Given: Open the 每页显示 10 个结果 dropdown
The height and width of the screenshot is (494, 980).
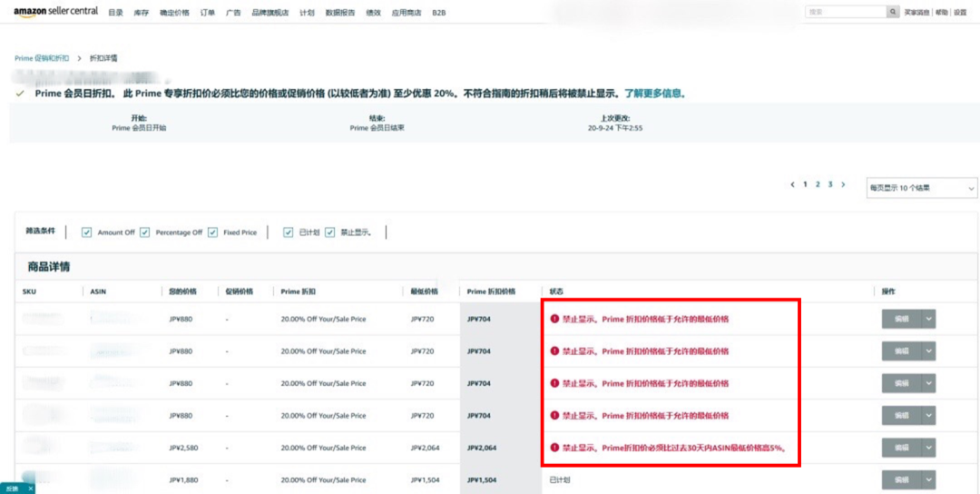Looking at the screenshot, I should (x=921, y=188).
